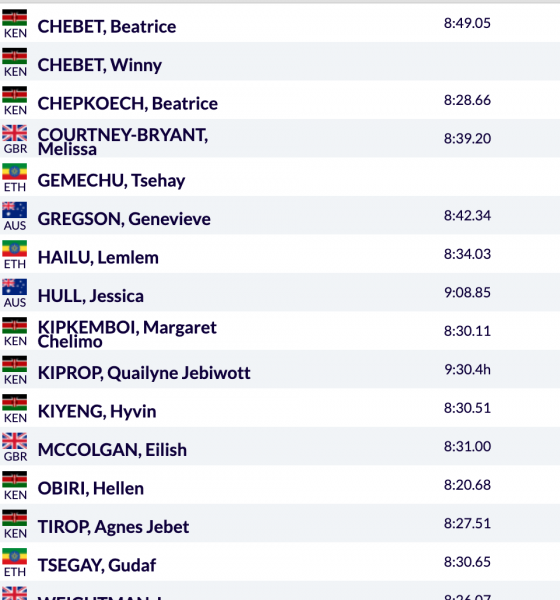560x600 pixels.
Task: Click Ethiopia flag beside GEMECHU, Tsehay
Action: (x=15, y=172)
